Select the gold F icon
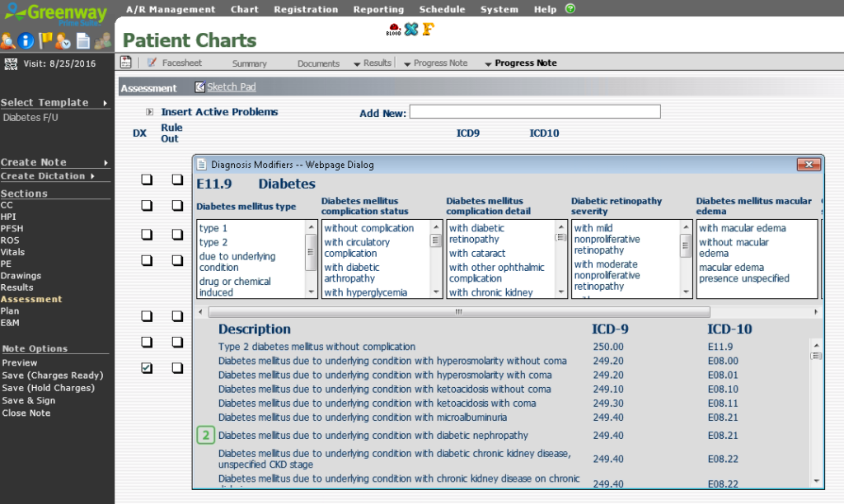Image resolution: width=844 pixels, height=504 pixels. click(x=428, y=30)
